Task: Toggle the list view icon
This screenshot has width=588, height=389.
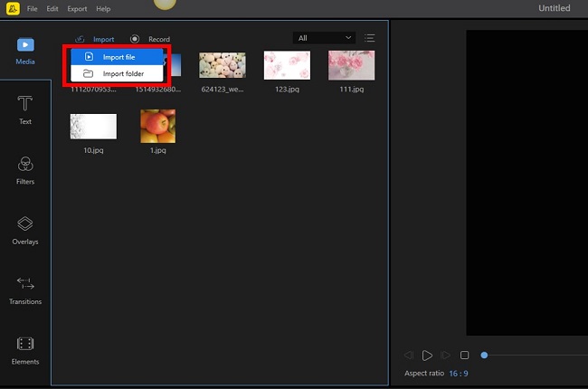Action: point(369,38)
